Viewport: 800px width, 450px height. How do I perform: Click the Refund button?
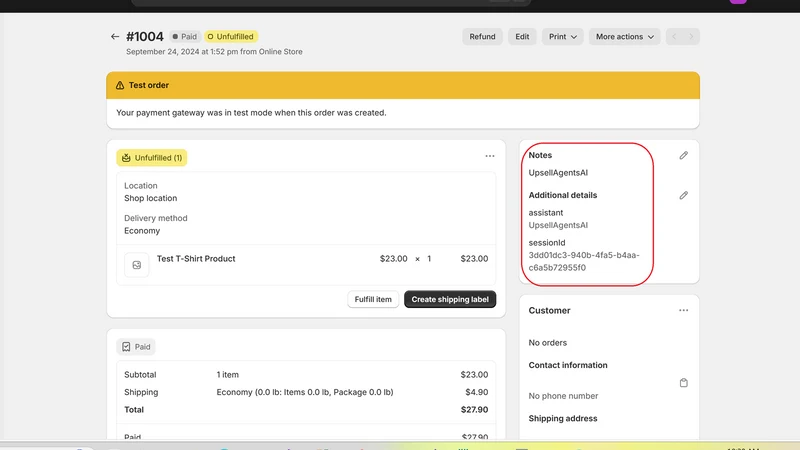482,37
